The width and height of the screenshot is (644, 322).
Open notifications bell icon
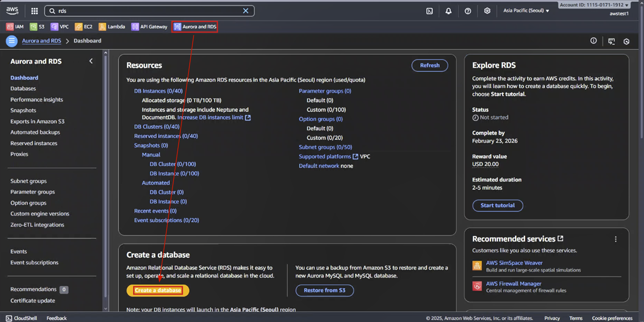pyautogui.click(x=448, y=11)
